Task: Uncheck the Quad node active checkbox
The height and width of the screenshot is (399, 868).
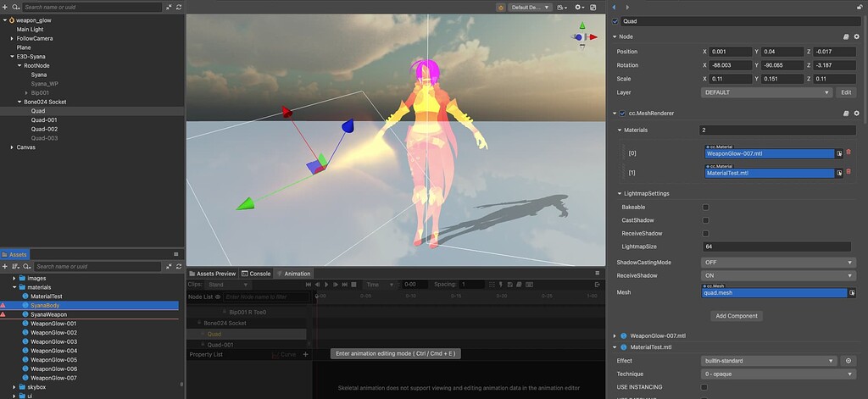Action: (615, 20)
